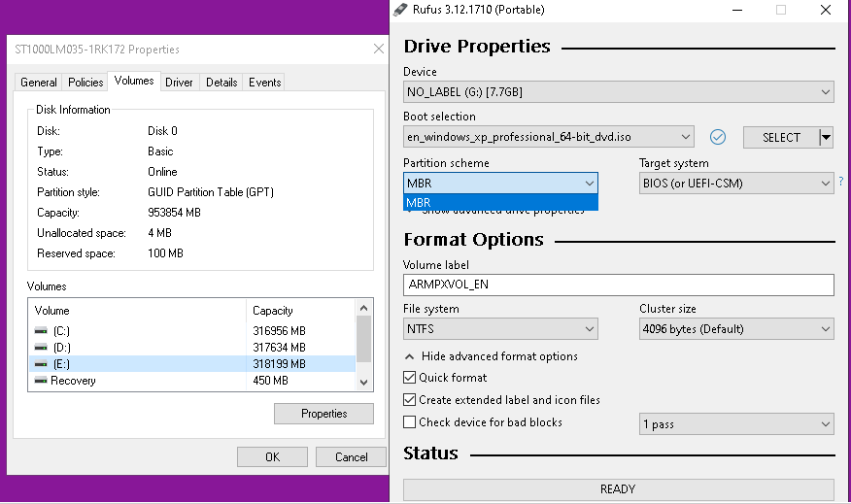Switch to the Details tab
851x504 pixels.
221,82
